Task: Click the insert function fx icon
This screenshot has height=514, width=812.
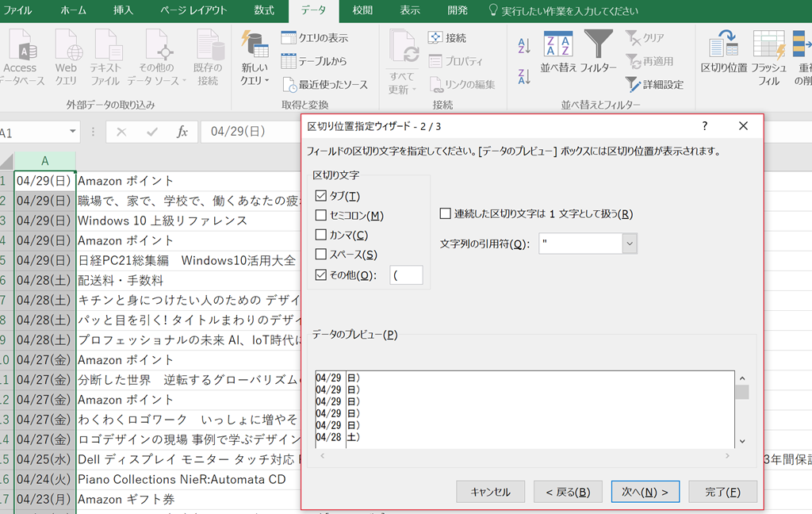Action: coord(182,132)
